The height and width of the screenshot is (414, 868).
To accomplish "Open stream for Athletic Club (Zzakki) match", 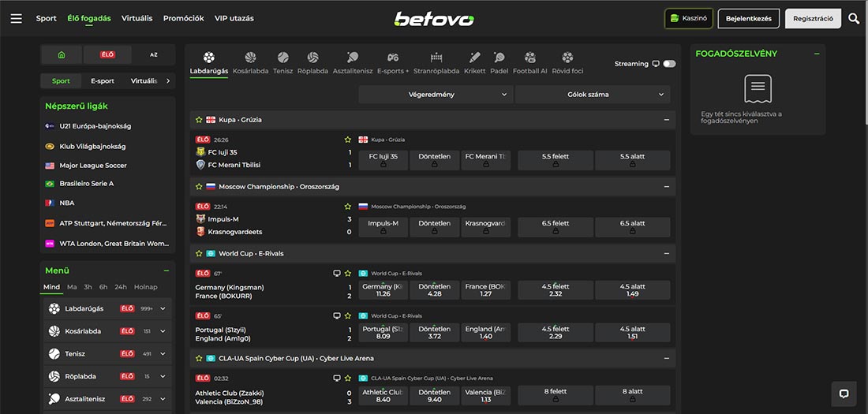I will pyautogui.click(x=336, y=378).
